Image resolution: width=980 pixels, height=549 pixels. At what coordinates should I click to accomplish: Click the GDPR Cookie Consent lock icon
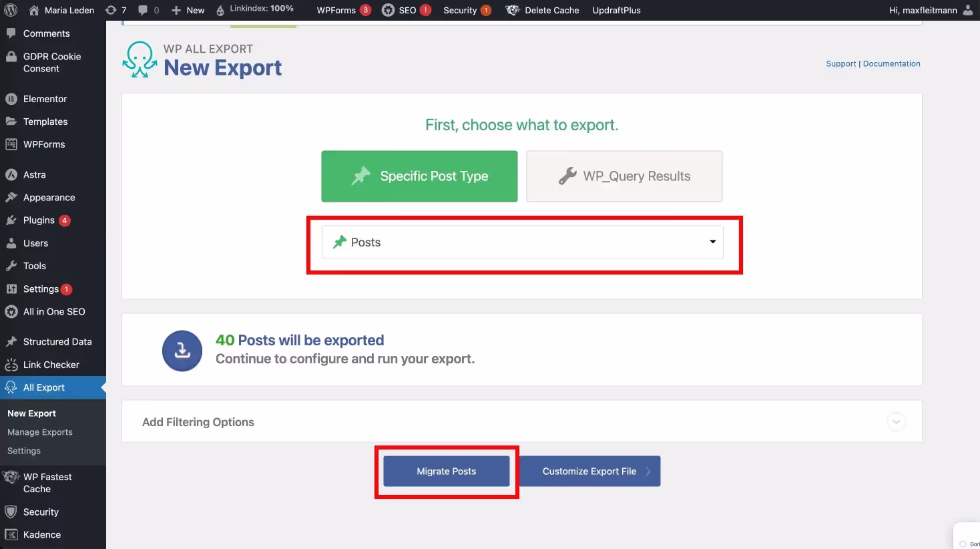click(x=11, y=57)
